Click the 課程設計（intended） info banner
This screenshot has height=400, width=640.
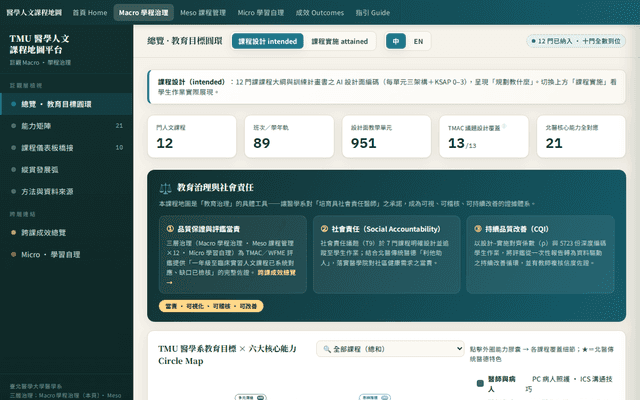click(387, 87)
